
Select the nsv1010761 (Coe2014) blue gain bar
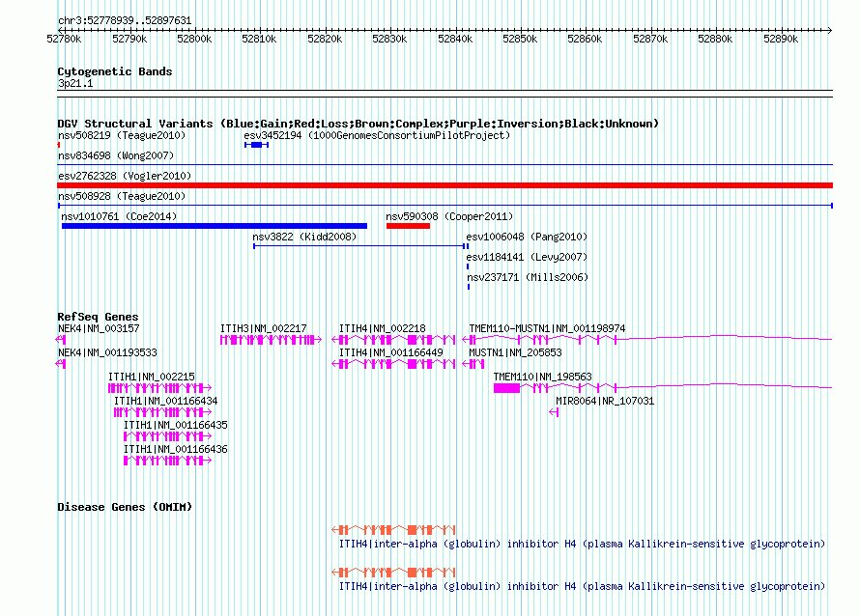(x=215, y=226)
